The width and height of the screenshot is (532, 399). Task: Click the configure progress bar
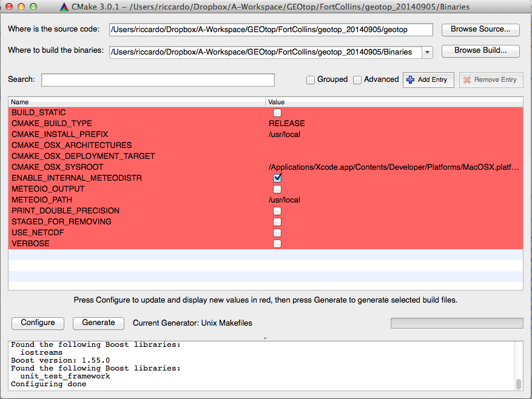(457, 323)
